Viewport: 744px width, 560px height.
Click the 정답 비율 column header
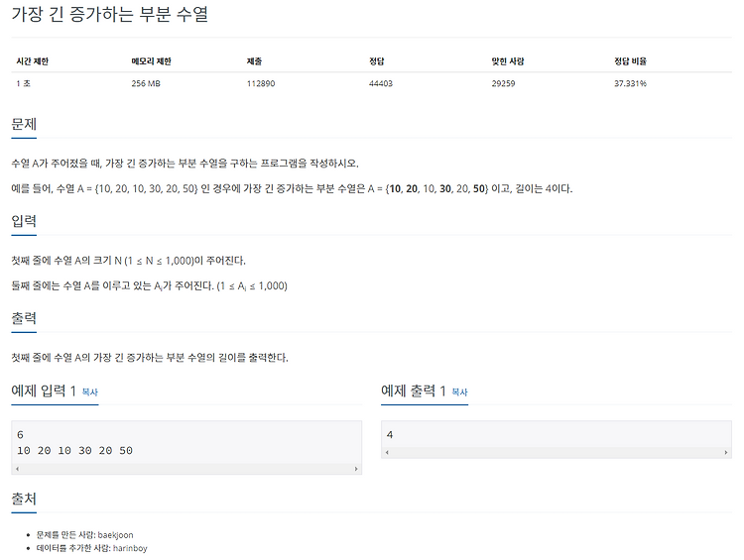[630, 61]
